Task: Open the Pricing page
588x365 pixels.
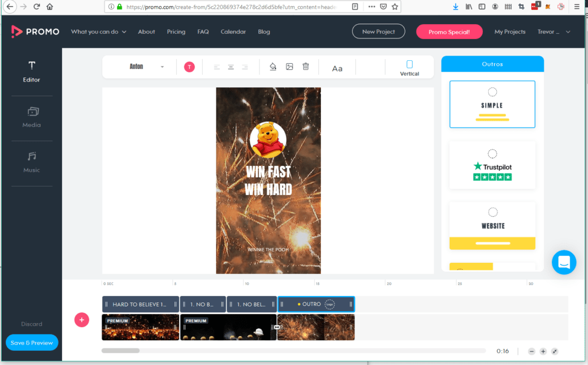Action: pyautogui.click(x=176, y=32)
